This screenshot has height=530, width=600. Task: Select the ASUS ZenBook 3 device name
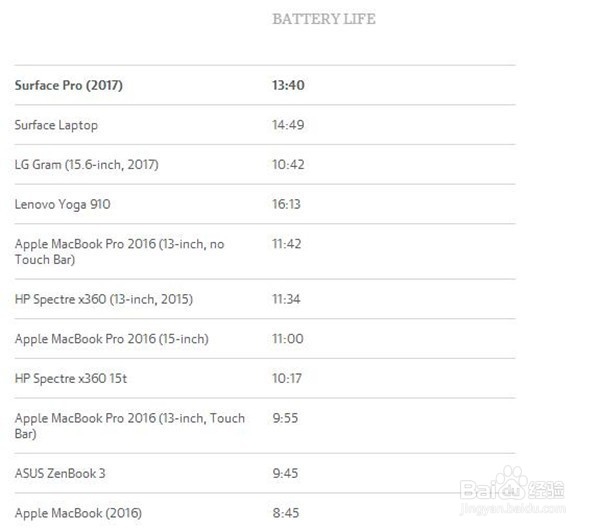point(60,473)
